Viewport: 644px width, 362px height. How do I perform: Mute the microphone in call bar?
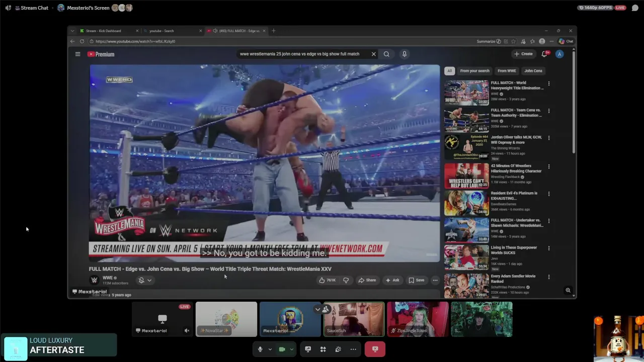tap(260, 349)
